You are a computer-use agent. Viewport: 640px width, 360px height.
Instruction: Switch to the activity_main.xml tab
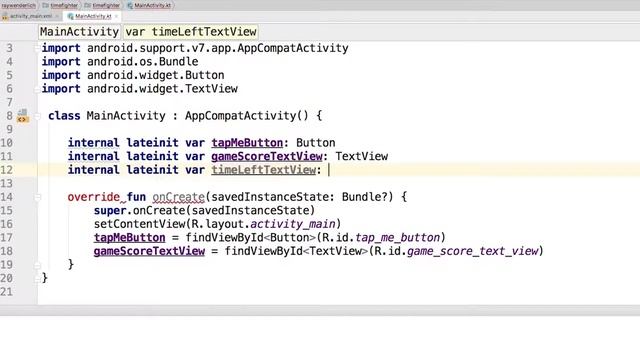click(31, 16)
